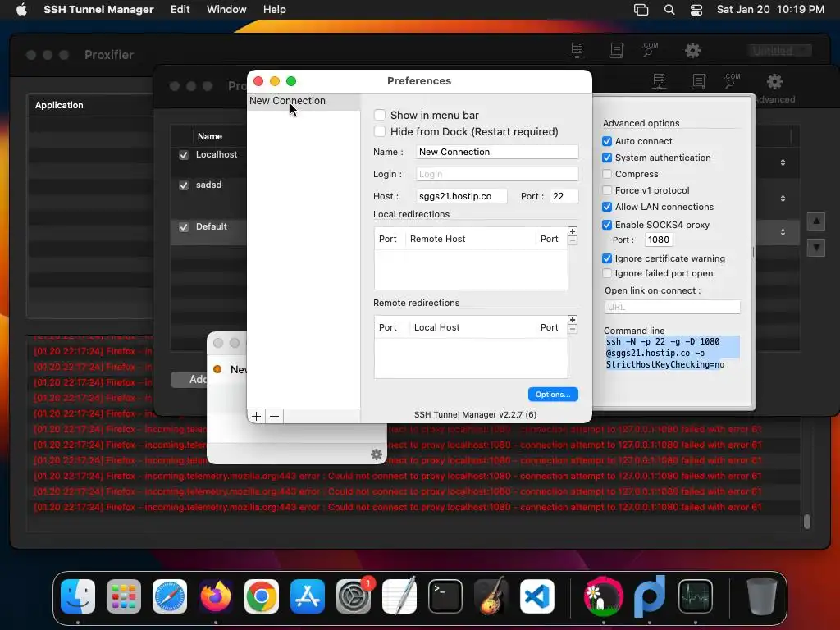Uncheck the Localhost rule checkbox

coord(184,155)
